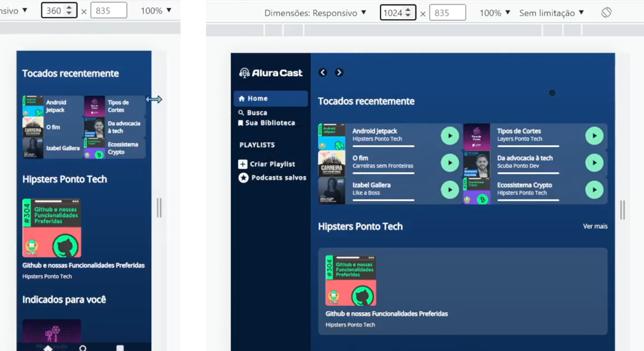
Task: Open Podcasts salvos in the sidebar
Action: (x=272, y=178)
